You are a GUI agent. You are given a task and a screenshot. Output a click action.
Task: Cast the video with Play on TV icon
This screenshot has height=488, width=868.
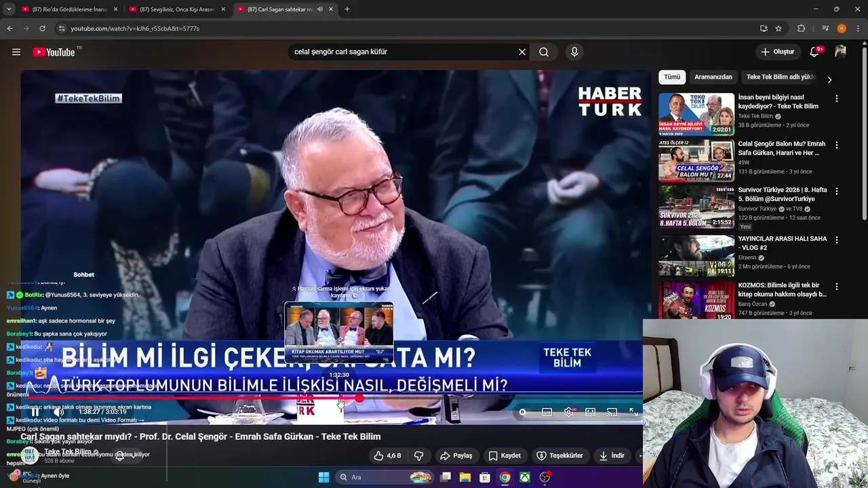click(612, 412)
